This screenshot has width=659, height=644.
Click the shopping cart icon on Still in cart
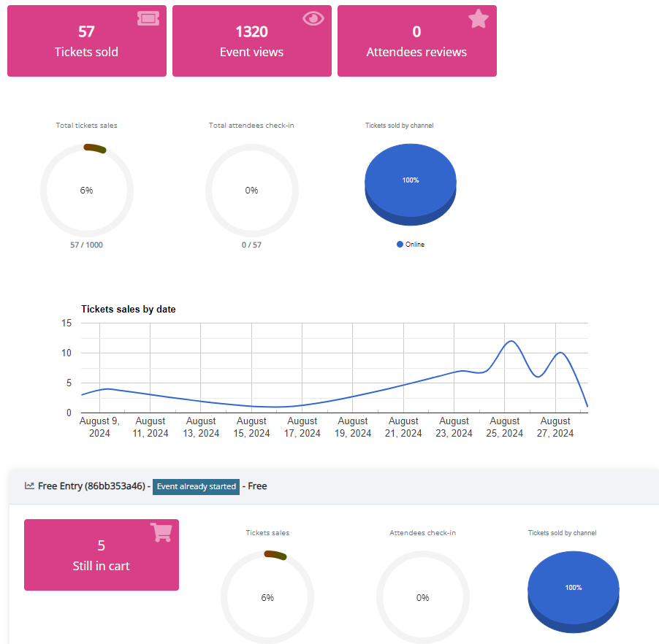point(161,533)
